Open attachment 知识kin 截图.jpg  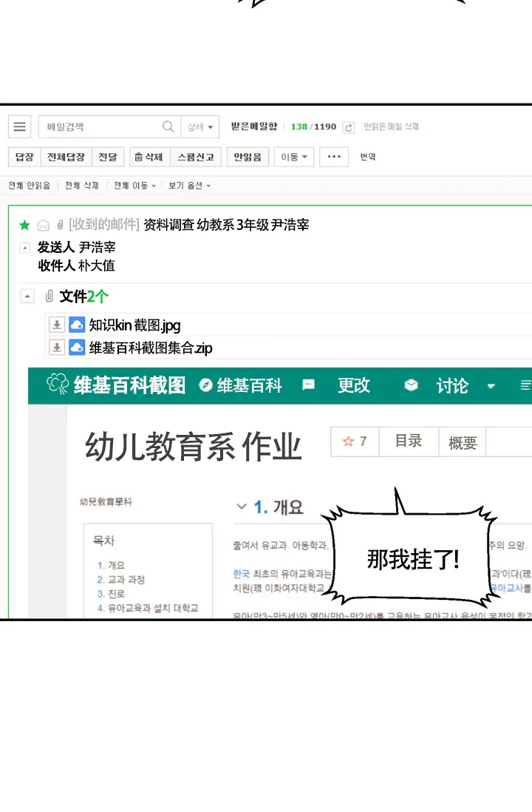coord(134,325)
